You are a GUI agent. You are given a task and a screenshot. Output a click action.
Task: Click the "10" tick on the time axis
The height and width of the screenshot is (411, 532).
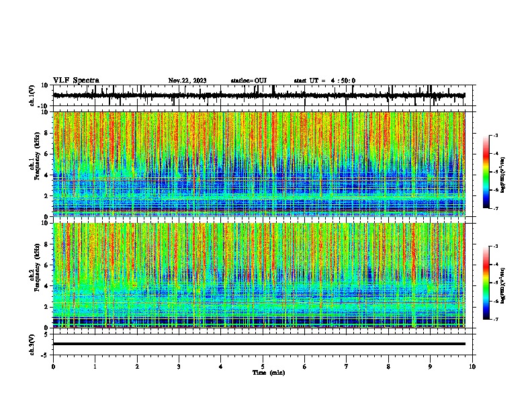(472, 367)
